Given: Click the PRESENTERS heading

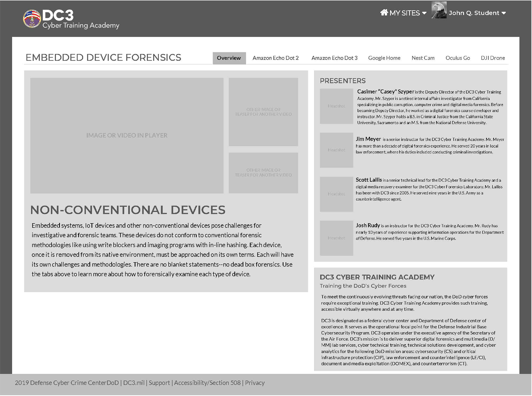Looking at the screenshot, I should (x=343, y=81).
